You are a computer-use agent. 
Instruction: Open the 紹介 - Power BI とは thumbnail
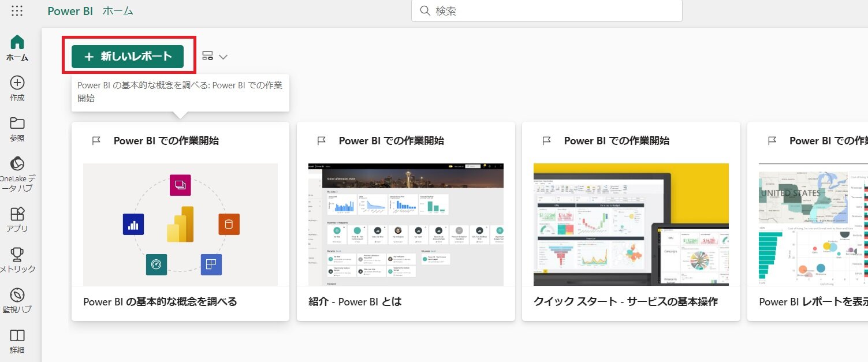pyautogui.click(x=405, y=224)
